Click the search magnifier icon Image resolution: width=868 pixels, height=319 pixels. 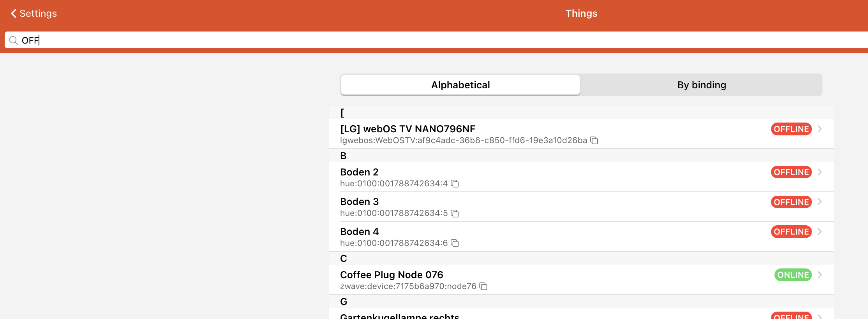coord(13,40)
